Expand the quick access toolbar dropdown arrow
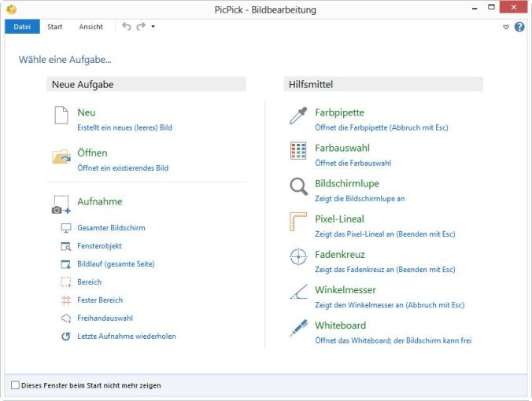Image resolution: width=532 pixels, height=401 pixels. [153, 27]
